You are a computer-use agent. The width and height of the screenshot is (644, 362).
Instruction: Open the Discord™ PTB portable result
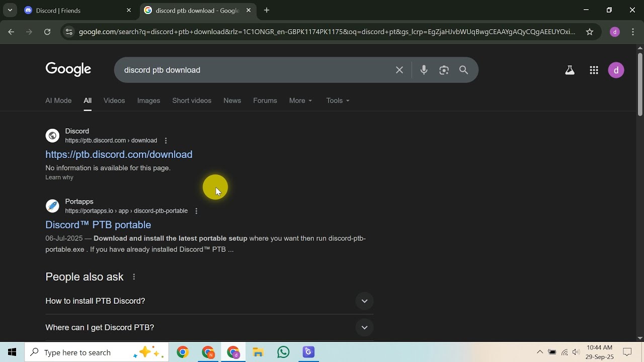(x=98, y=225)
